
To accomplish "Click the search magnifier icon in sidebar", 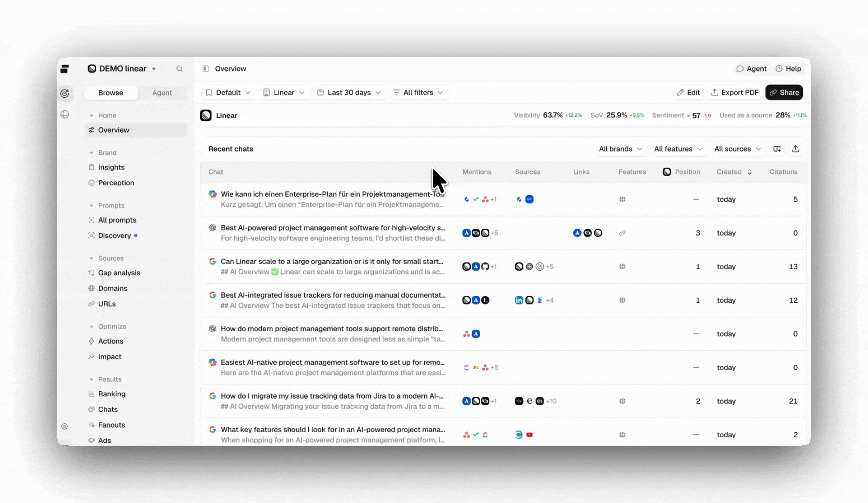I will point(179,69).
